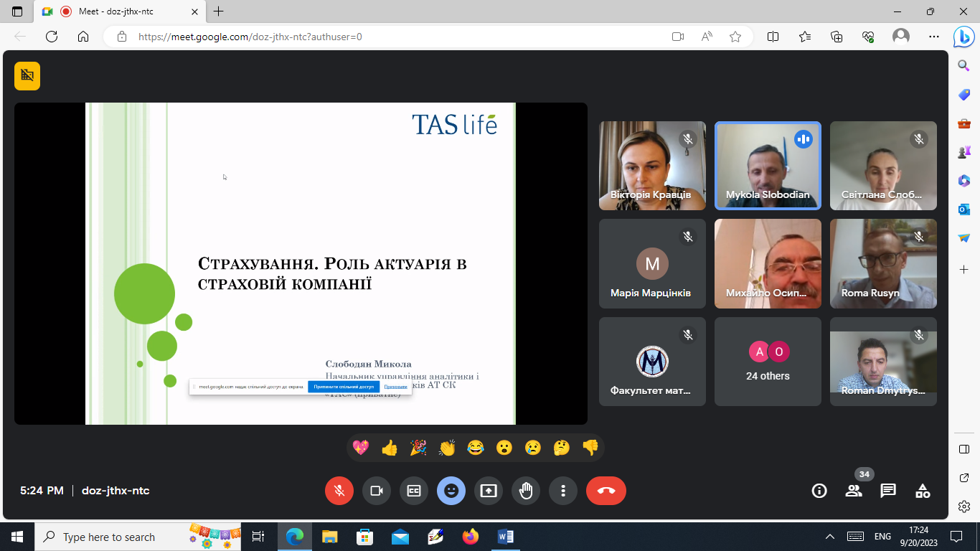Click the present screen icon

pos(489,491)
